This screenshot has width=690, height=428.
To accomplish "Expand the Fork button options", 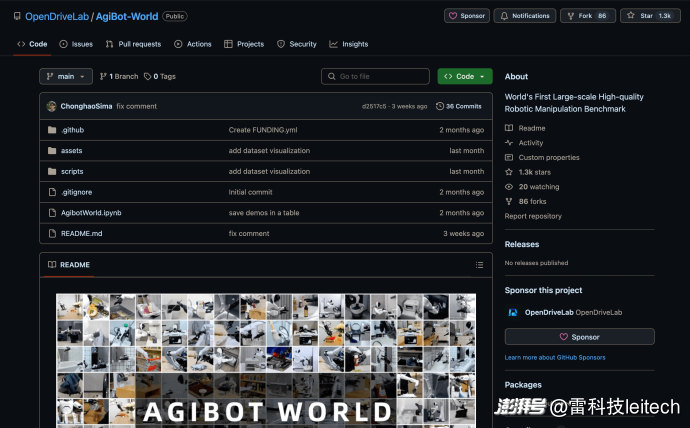I will pos(588,16).
